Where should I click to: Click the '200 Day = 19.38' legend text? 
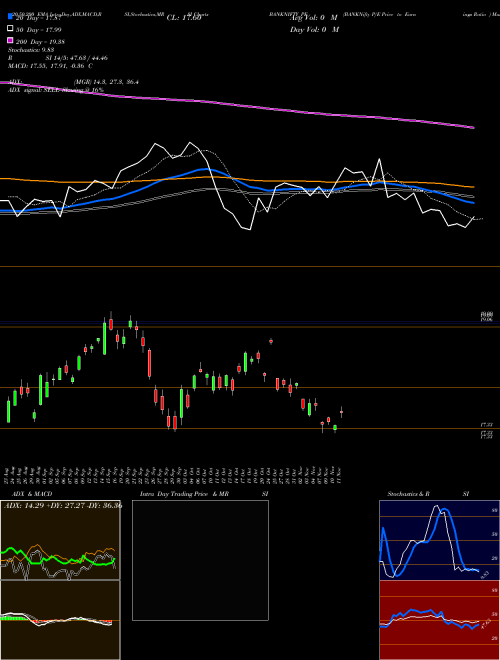(x=40, y=41)
